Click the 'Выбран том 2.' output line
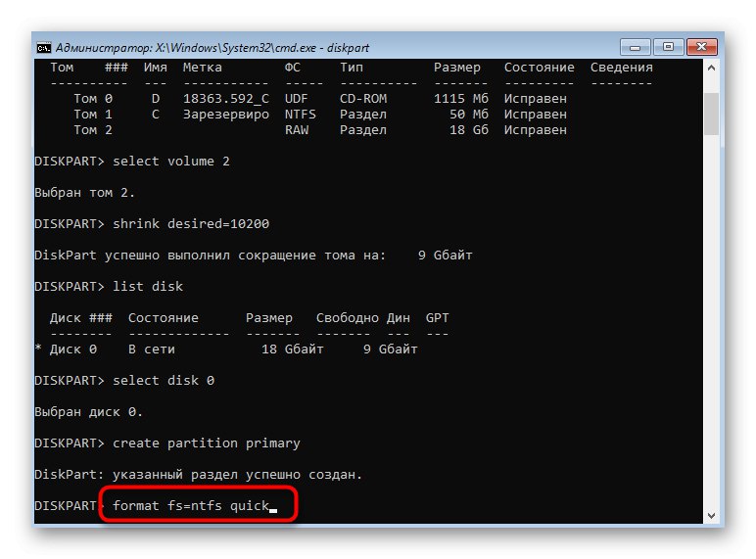 [85, 193]
